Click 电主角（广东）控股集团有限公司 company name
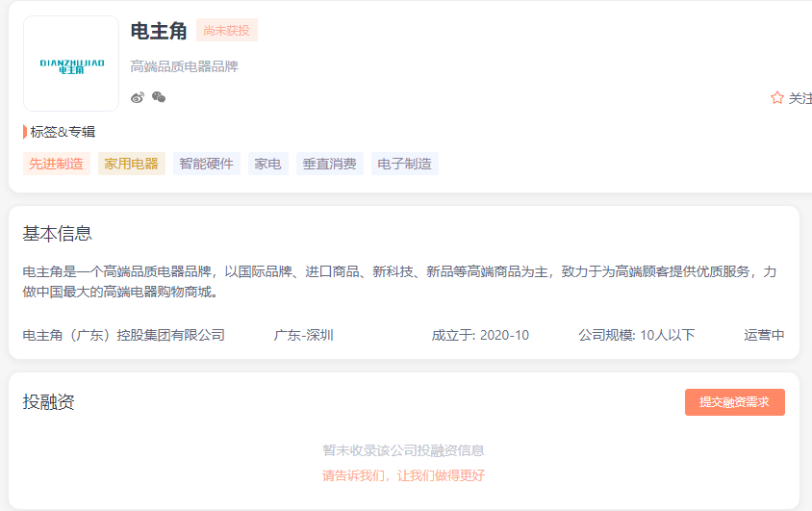 pos(124,335)
